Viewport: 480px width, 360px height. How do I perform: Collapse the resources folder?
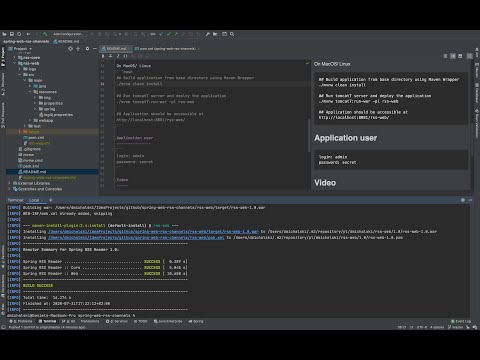click(x=30, y=92)
